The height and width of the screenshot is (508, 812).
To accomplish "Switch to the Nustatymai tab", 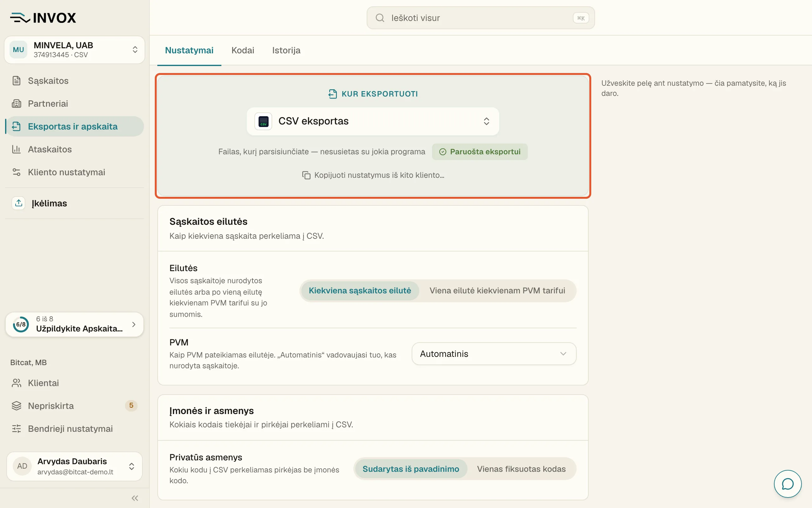I will pyautogui.click(x=189, y=50).
